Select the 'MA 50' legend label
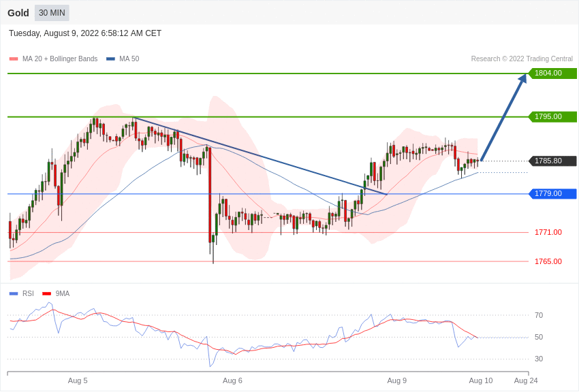 [x=129, y=59]
